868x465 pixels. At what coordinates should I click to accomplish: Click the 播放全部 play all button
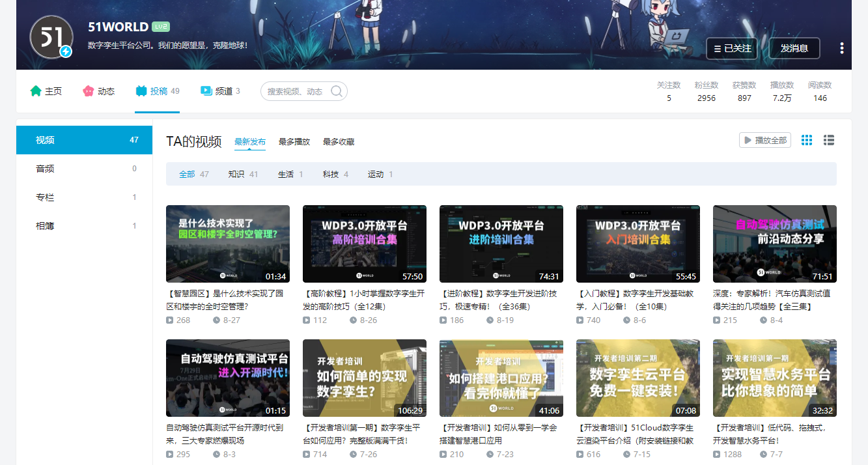tap(765, 140)
